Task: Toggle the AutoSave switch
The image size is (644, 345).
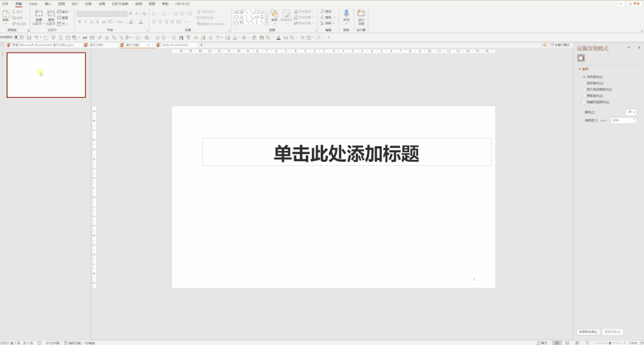Action: [19, 38]
